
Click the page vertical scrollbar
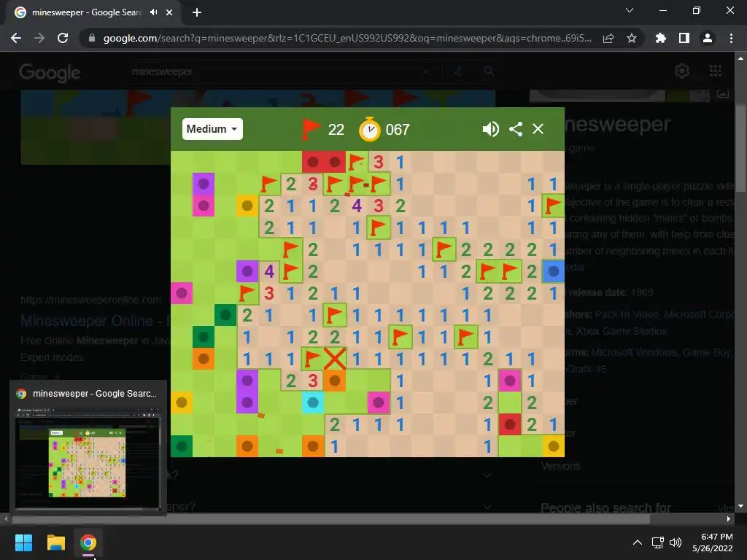(740, 147)
